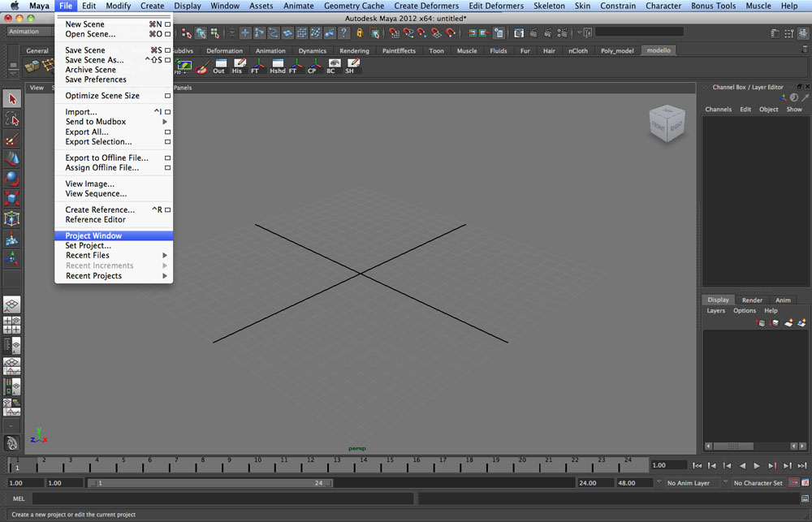Open the Options menu in Layer Editor
The height and width of the screenshot is (522, 812).
pos(744,311)
